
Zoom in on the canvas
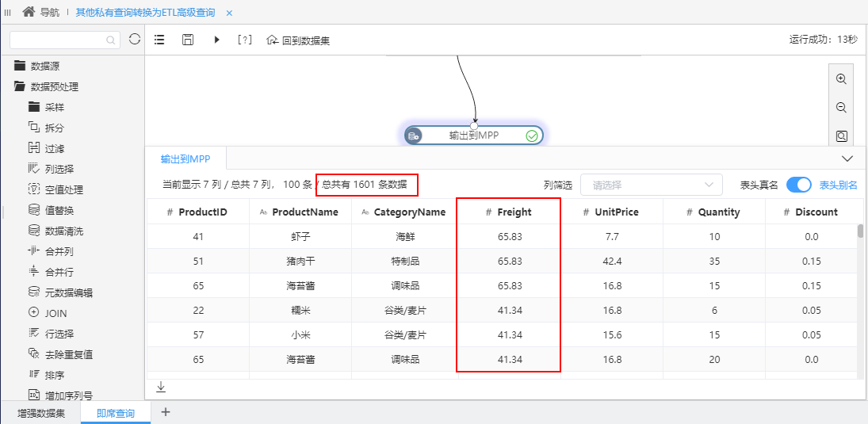pos(841,78)
